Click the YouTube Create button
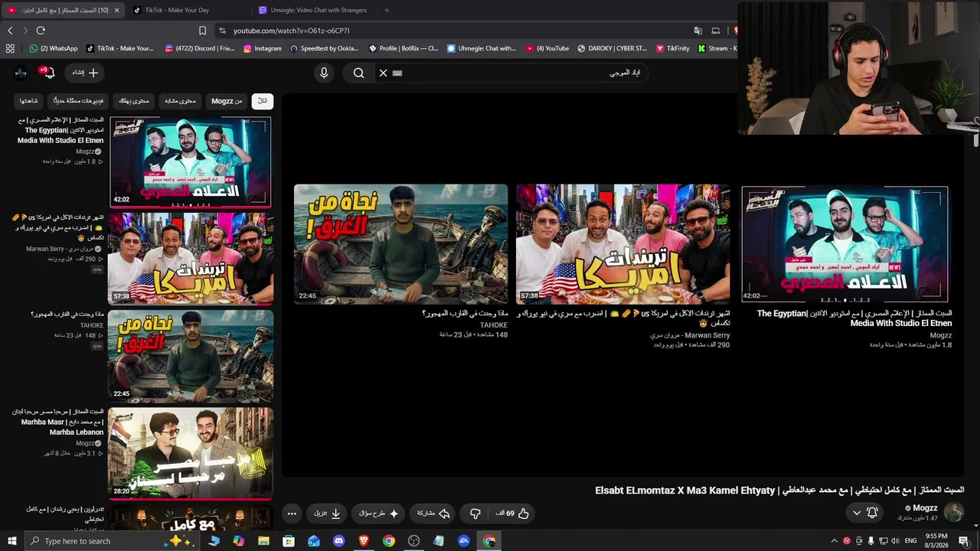Image resolution: width=980 pixels, height=551 pixels. (86, 73)
